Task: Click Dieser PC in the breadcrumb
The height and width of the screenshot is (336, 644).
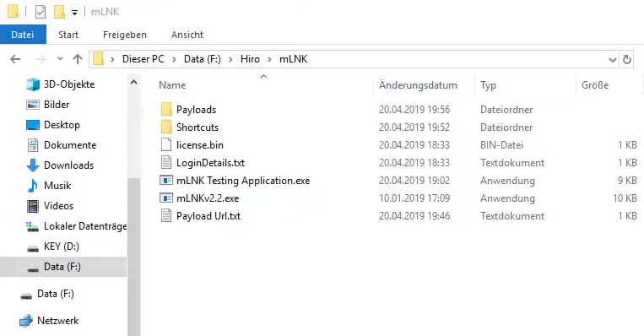Action: (x=143, y=59)
